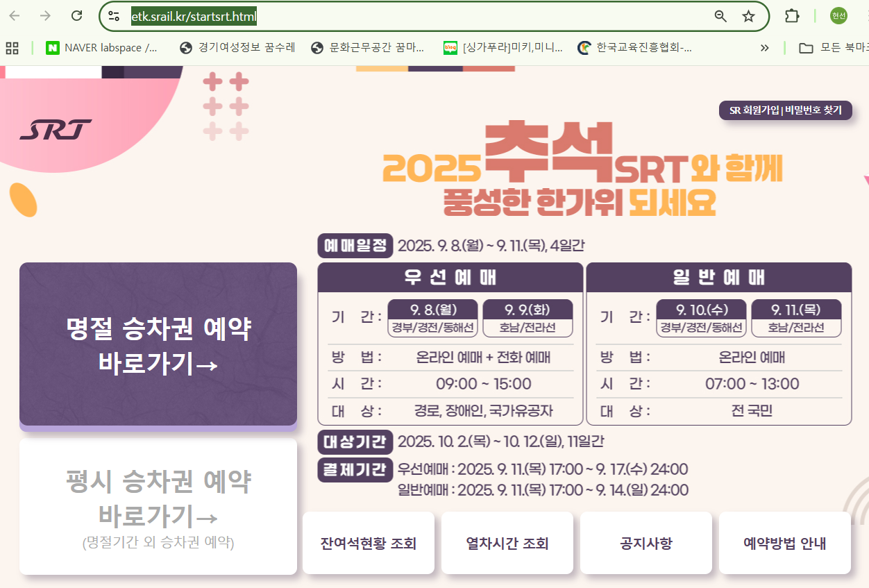Open the 문화근무공간 꿈마 bookmark
The height and width of the screenshot is (588, 869).
tap(369, 48)
